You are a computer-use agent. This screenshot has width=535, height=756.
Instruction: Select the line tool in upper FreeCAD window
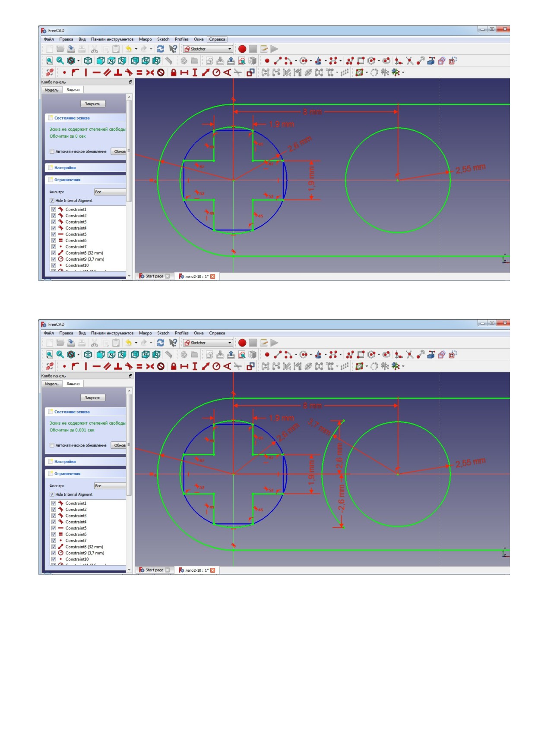(277, 61)
